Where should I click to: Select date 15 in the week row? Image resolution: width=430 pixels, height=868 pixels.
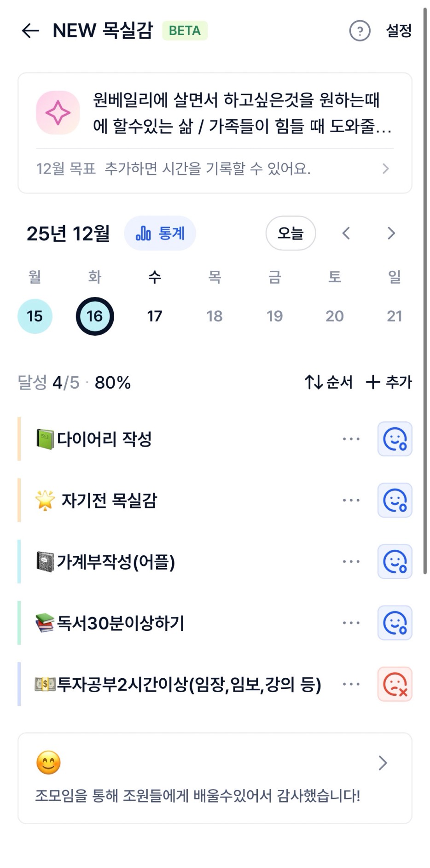coord(35,316)
